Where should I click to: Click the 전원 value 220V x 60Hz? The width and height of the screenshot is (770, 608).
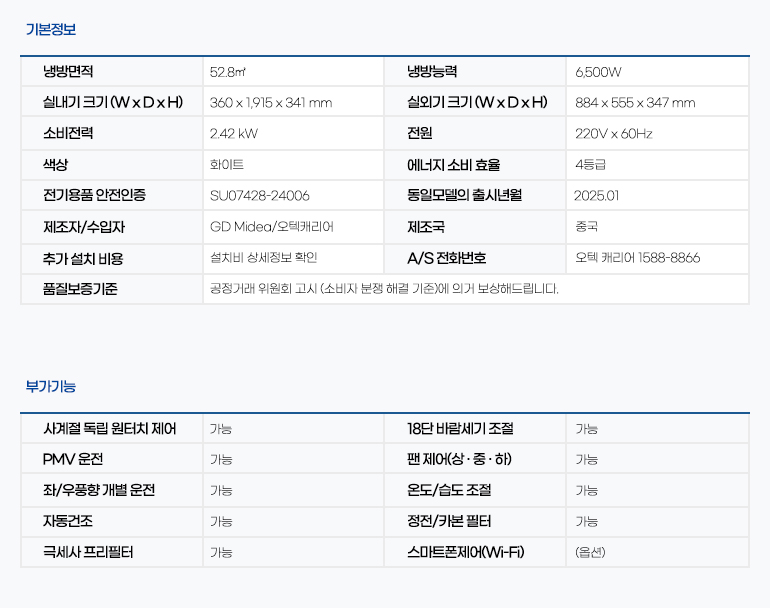coord(613,134)
